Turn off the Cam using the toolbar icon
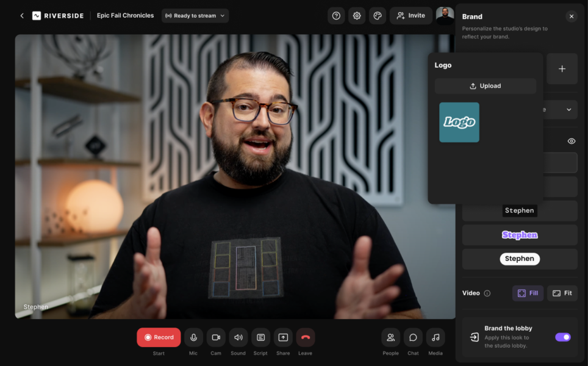The image size is (588, 366). [215, 337]
